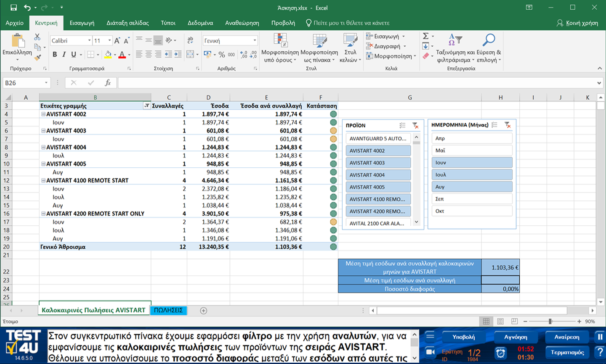Viewport: 606px width, 364px height.
Task: Toggle Italic formatting
Action: click(x=64, y=54)
